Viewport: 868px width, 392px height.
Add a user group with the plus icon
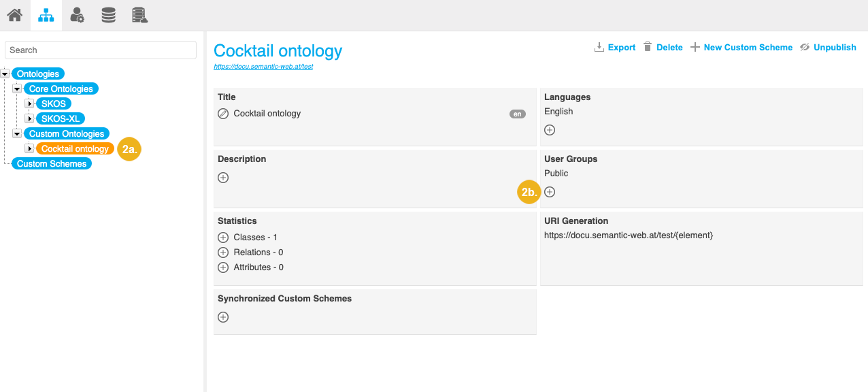(550, 192)
